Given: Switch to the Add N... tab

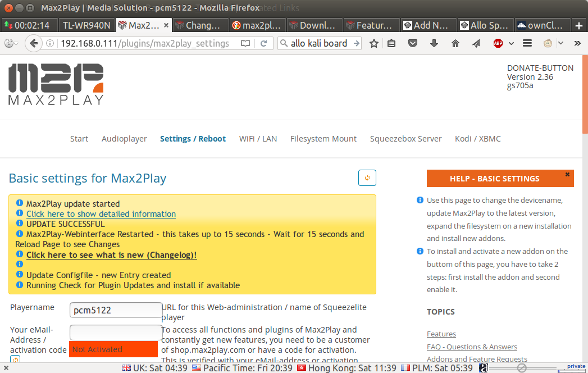Looking at the screenshot, I should pyautogui.click(x=429, y=25).
